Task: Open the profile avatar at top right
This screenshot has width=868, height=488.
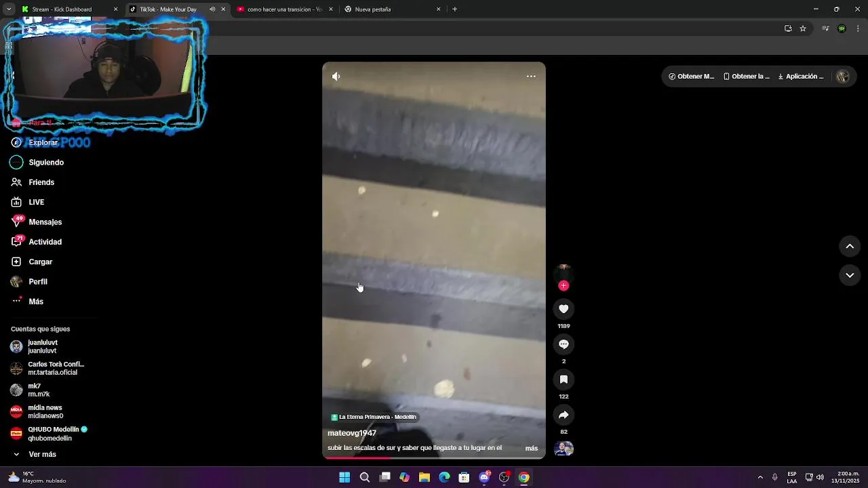Action: click(843, 77)
